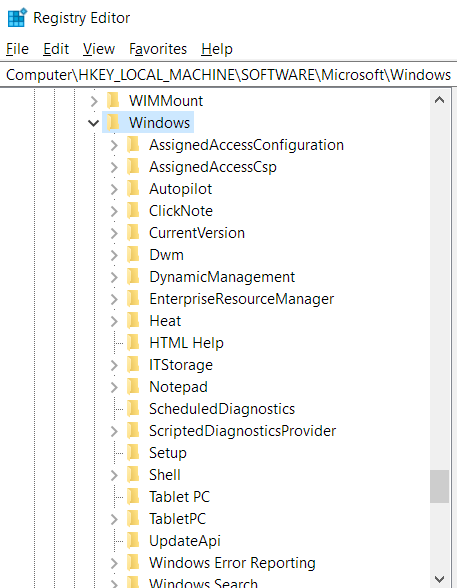Expand the Shell key

pos(114,475)
